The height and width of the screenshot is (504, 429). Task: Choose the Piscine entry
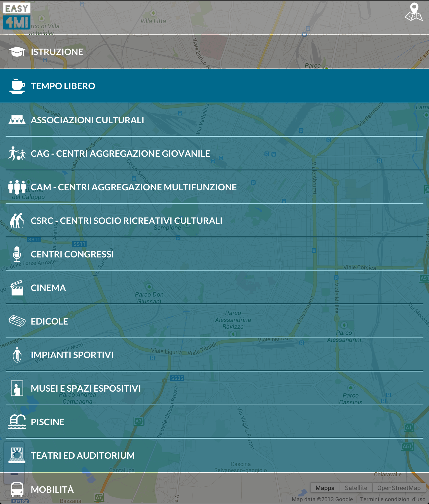tap(214, 422)
